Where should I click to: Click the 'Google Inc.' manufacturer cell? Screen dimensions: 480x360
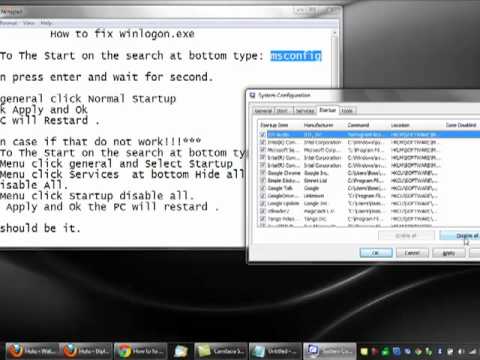pos(316,173)
